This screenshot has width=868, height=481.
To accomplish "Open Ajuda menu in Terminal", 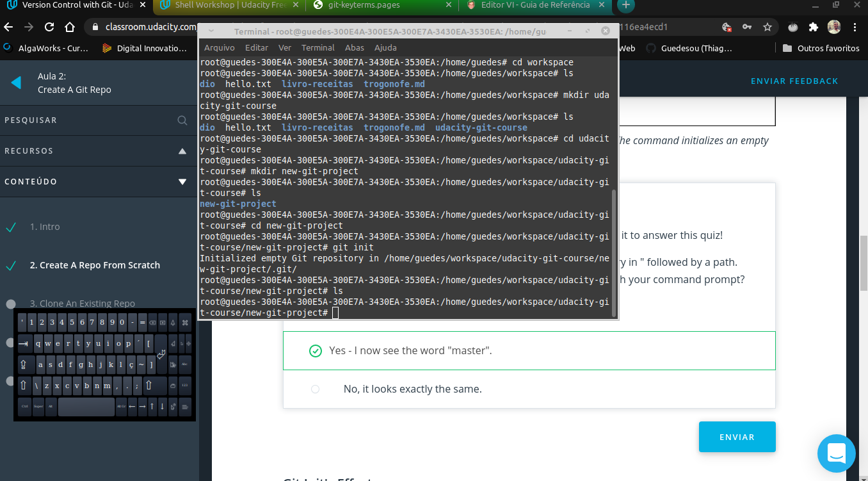I will pos(385,48).
